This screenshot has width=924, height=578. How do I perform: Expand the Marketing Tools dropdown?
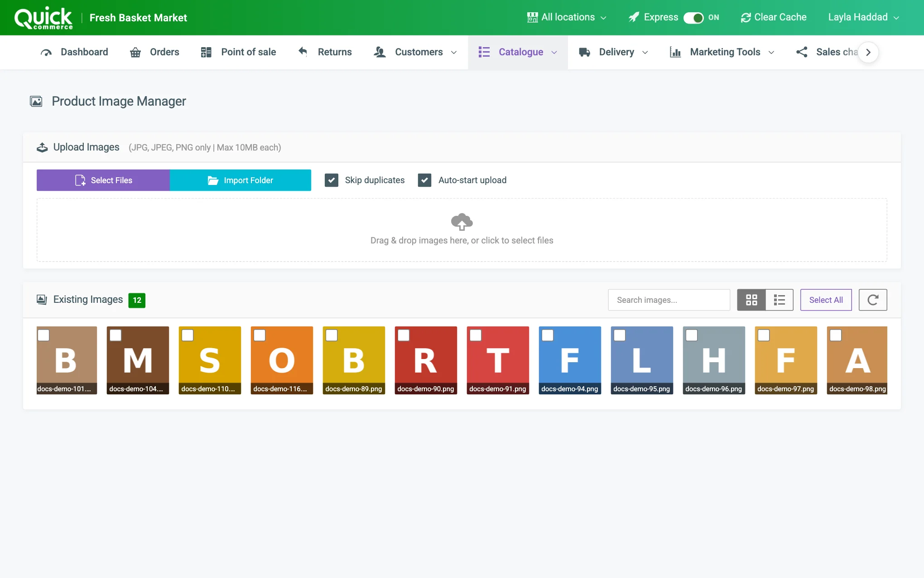tap(722, 52)
